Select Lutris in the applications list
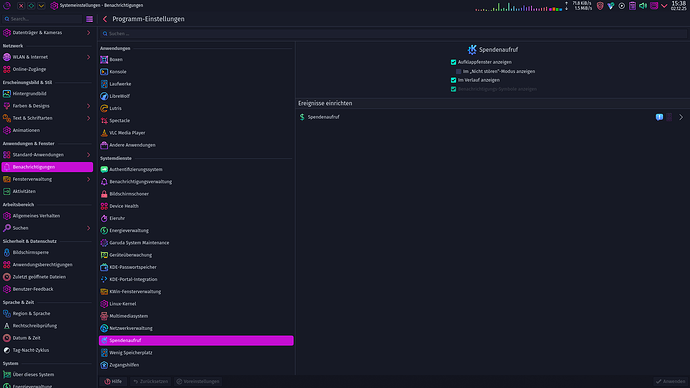The image size is (690, 388). (x=196, y=108)
